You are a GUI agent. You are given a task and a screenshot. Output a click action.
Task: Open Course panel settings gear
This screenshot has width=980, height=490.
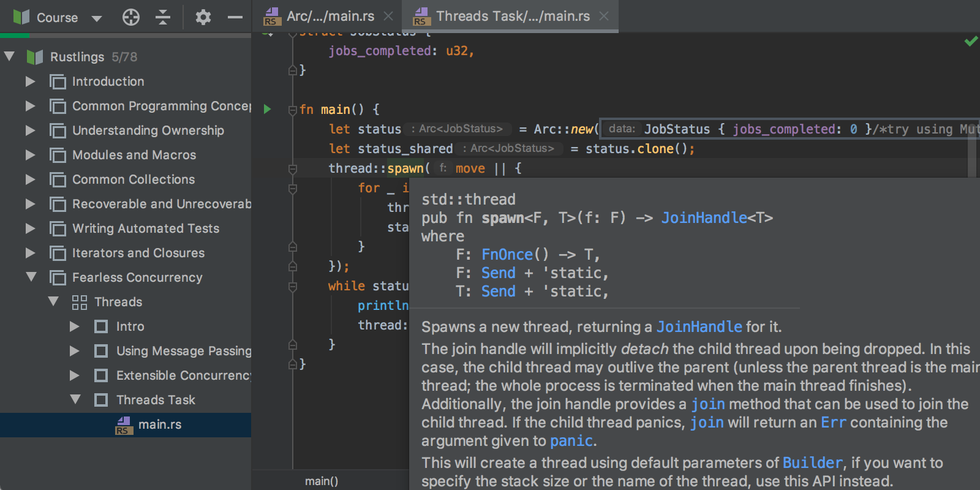pyautogui.click(x=203, y=17)
